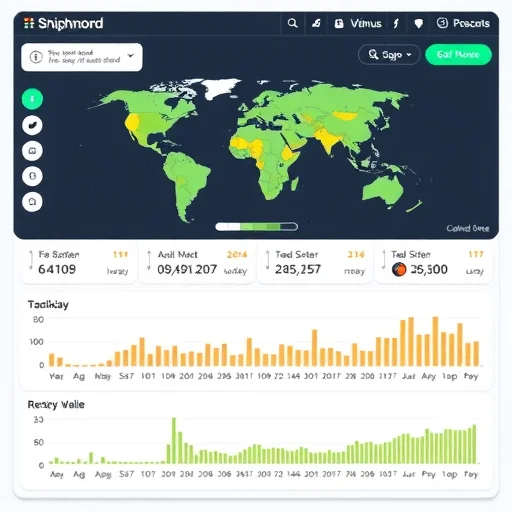The width and height of the screenshot is (512, 512).
Task: Click the Jul label on orange chart axis
Action: (x=408, y=376)
